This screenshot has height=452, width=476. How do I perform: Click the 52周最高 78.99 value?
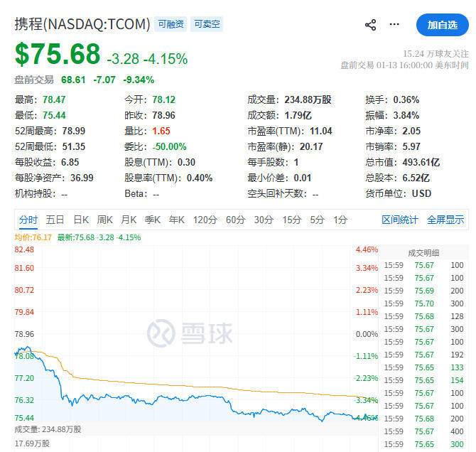click(x=74, y=131)
